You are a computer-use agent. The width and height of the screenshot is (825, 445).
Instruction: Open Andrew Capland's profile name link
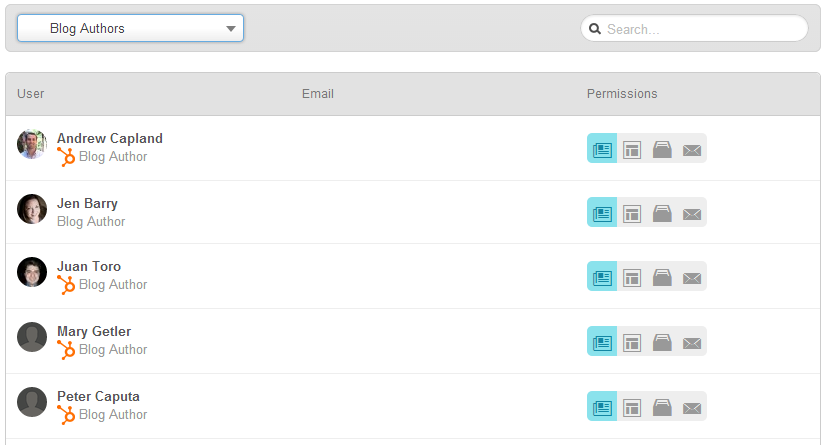pyautogui.click(x=109, y=139)
